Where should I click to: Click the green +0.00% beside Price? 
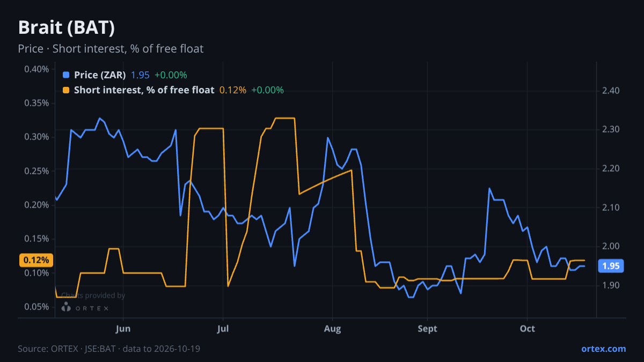(x=171, y=75)
